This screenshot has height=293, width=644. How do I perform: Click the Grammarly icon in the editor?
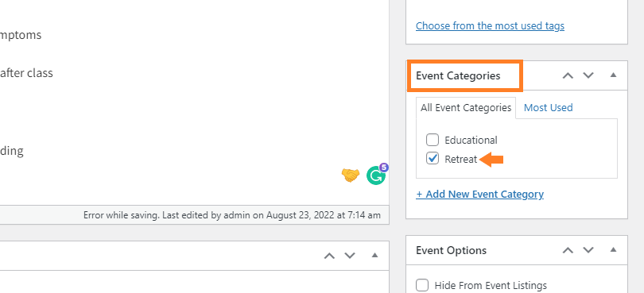[x=376, y=175]
